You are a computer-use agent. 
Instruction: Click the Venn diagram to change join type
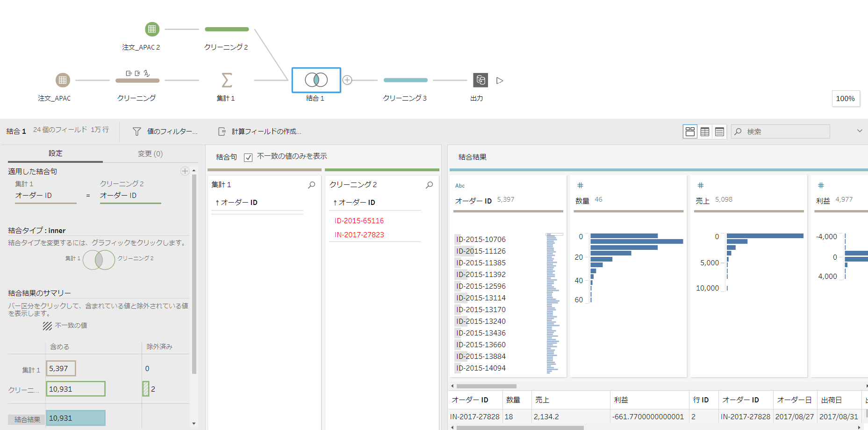click(98, 260)
